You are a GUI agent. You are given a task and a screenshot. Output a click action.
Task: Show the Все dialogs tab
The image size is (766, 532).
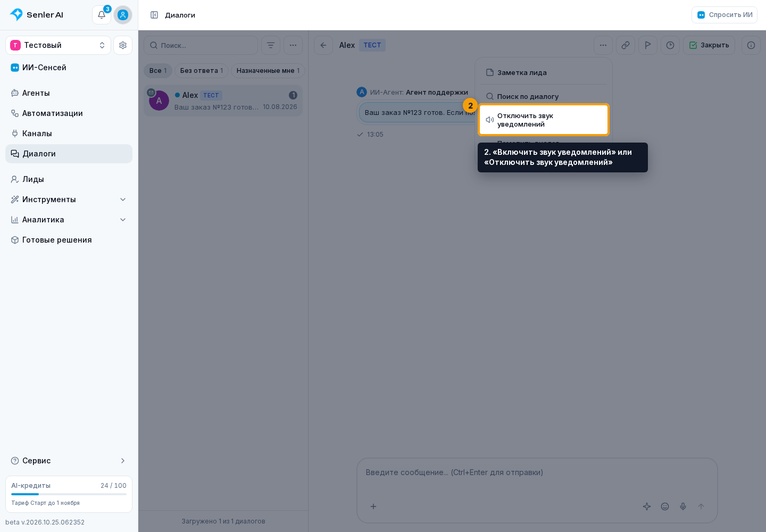click(x=158, y=71)
